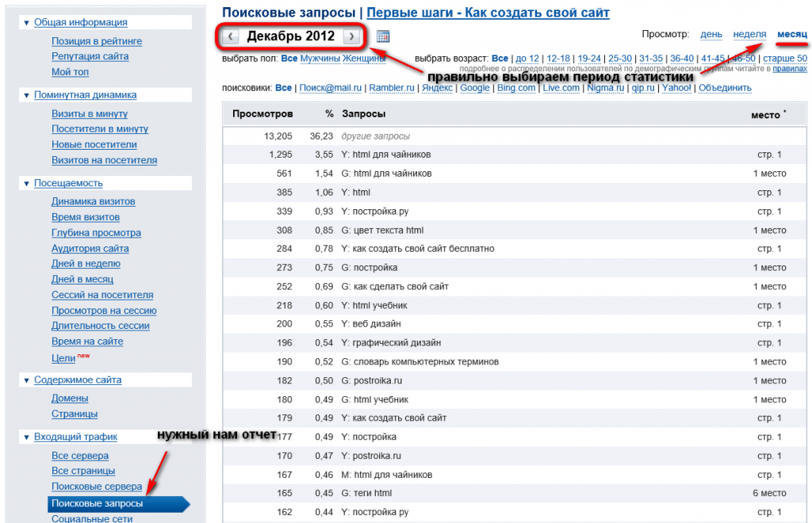
Task: Open Дней в неделю report
Action: point(86,264)
